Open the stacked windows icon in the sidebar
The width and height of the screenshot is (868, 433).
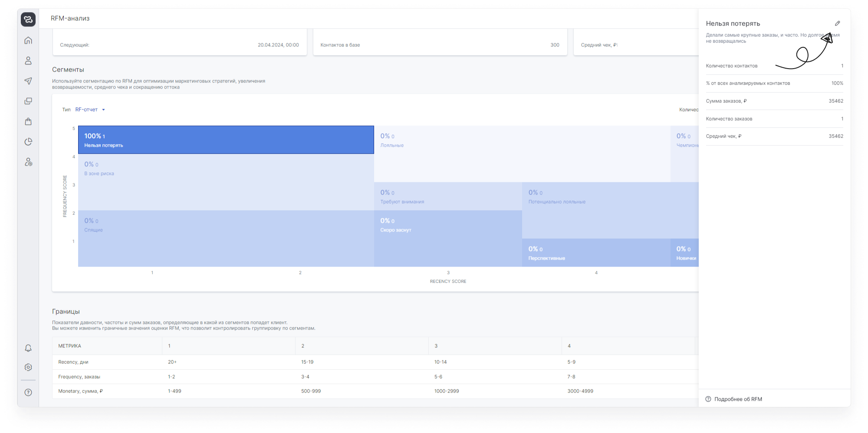pos(28,101)
